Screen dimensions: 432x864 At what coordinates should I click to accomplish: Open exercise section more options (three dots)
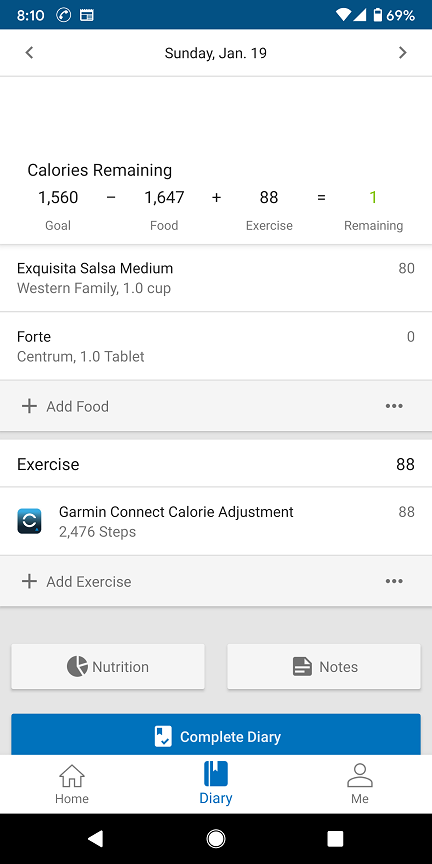[x=394, y=581]
